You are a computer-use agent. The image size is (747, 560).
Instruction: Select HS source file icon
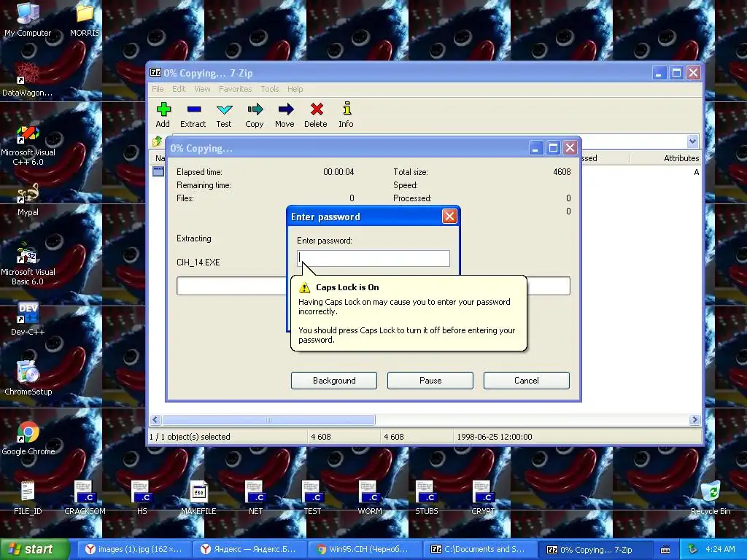click(142, 497)
